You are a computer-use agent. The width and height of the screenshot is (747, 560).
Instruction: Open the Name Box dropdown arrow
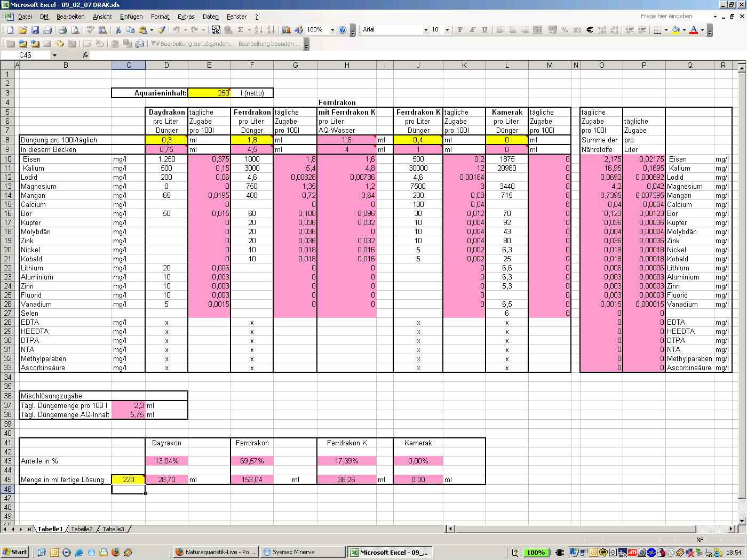click(54, 55)
